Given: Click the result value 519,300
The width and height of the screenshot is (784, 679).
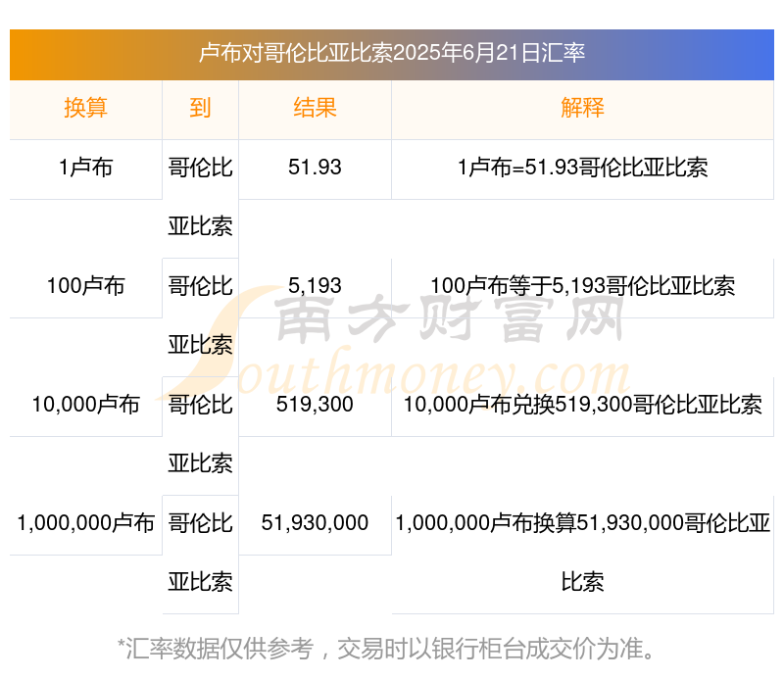Looking at the screenshot, I should [x=315, y=404].
